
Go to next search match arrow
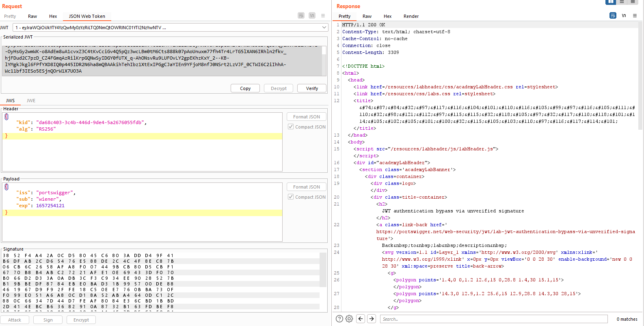372,319
